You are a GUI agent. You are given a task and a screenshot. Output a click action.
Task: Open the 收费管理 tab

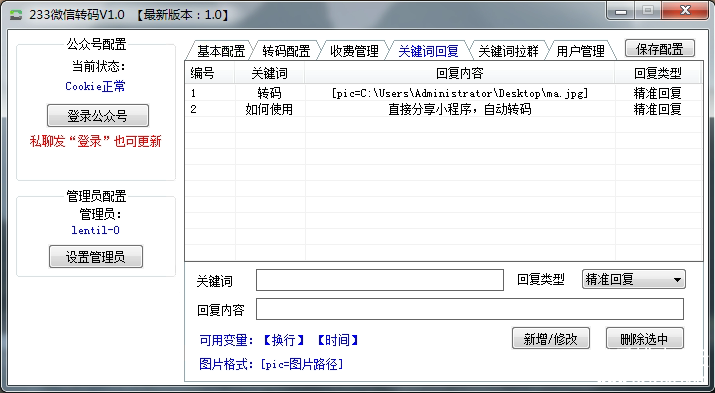pyautogui.click(x=354, y=51)
